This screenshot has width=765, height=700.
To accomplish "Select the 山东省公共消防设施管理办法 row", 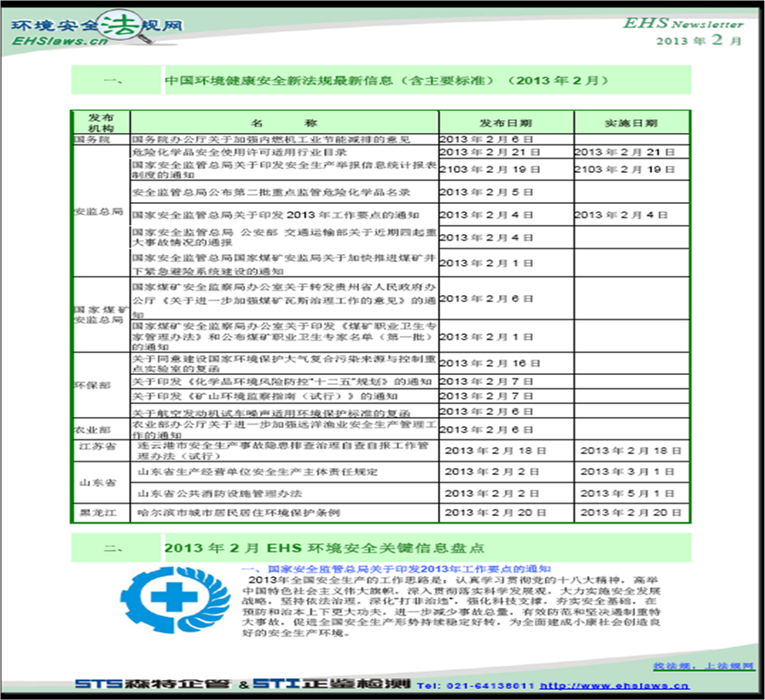I will 410,493.
